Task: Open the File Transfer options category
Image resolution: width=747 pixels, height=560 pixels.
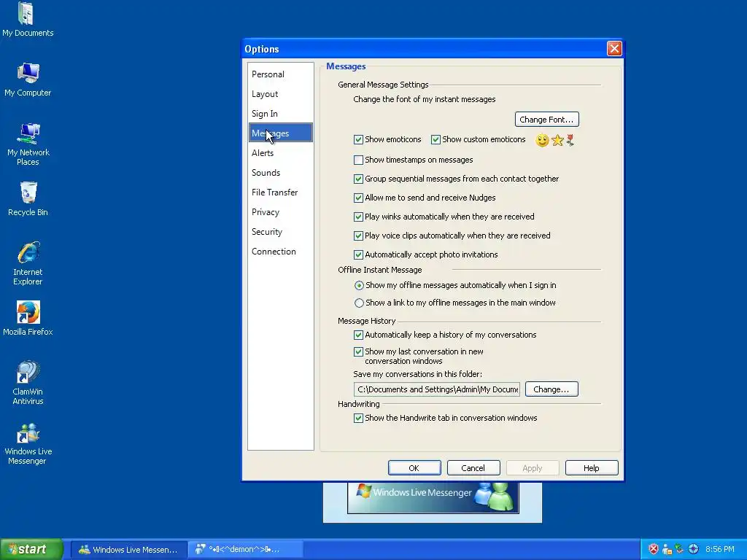Action: [x=280, y=192]
